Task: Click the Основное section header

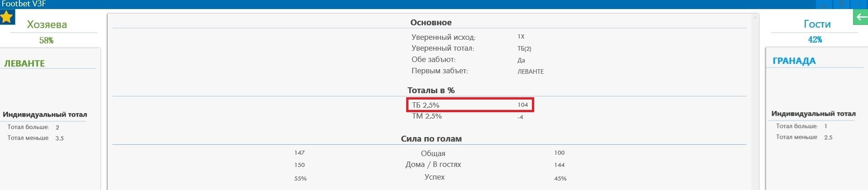Action: pos(431,22)
